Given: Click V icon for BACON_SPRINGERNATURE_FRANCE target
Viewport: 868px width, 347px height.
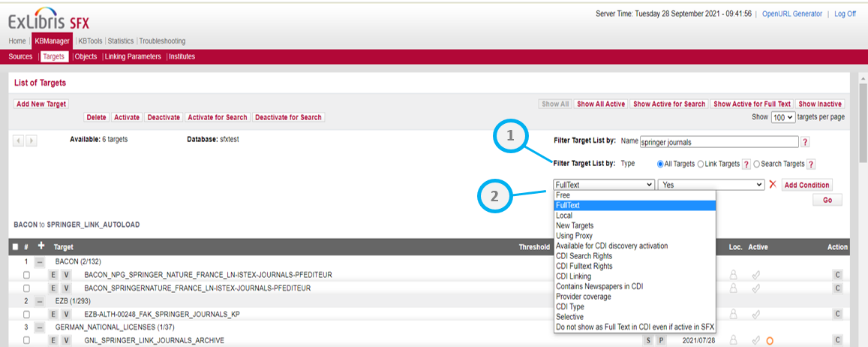Looking at the screenshot, I should [x=66, y=288].
